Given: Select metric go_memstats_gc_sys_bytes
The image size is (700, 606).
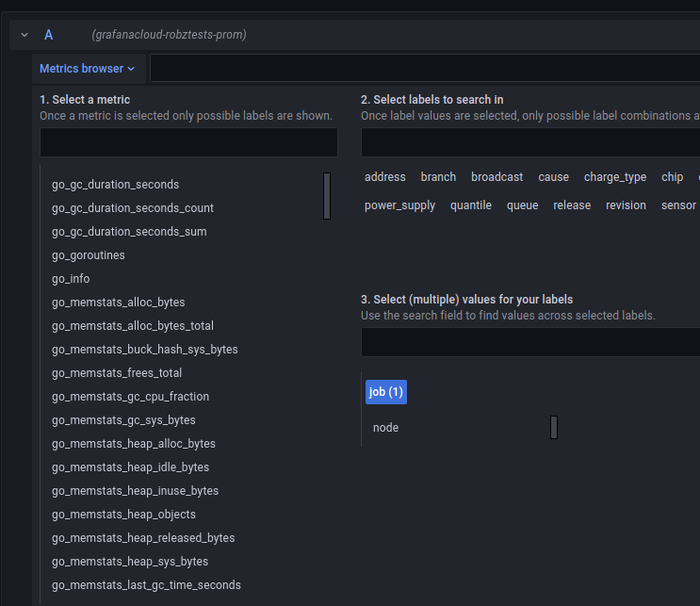Looking at the screenshot, I should click(123, 420).
